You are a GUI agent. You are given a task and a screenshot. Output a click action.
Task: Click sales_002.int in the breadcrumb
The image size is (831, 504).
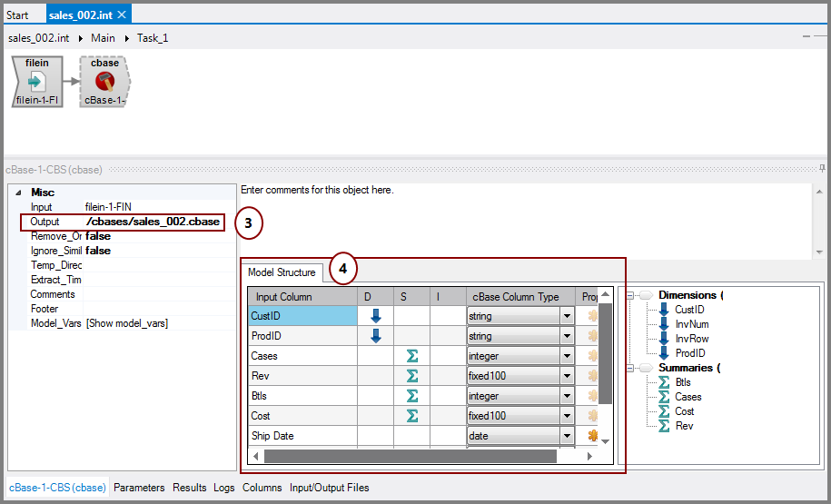pyautogui.click(x=39, y=38)
